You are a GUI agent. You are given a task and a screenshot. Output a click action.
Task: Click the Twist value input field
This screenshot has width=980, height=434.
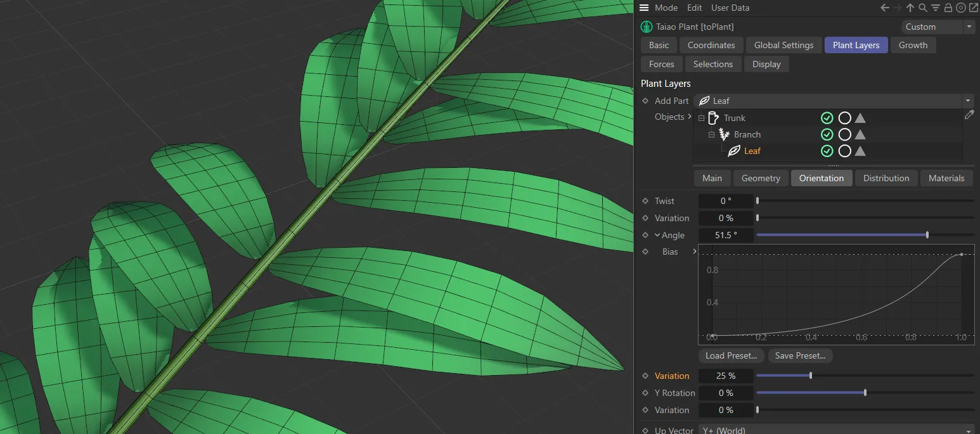click(725, 201)
